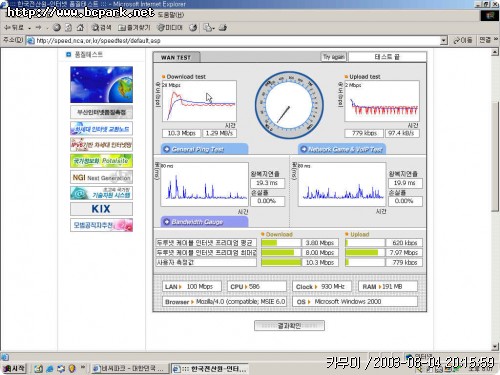
Task: Open the Media (미디어) toolbar button
Action: [x=170, y=28]
